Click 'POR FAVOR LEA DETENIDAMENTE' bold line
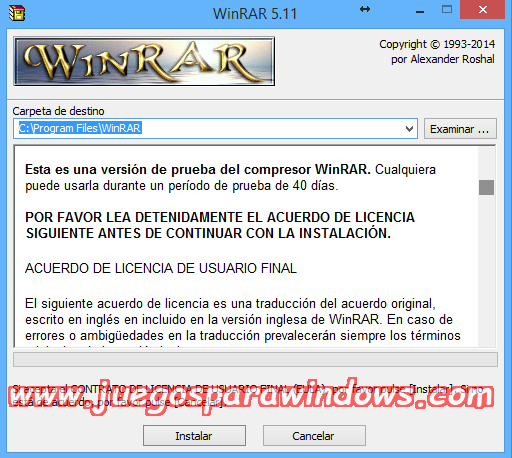512x458 pixels. tap(220, 217)
